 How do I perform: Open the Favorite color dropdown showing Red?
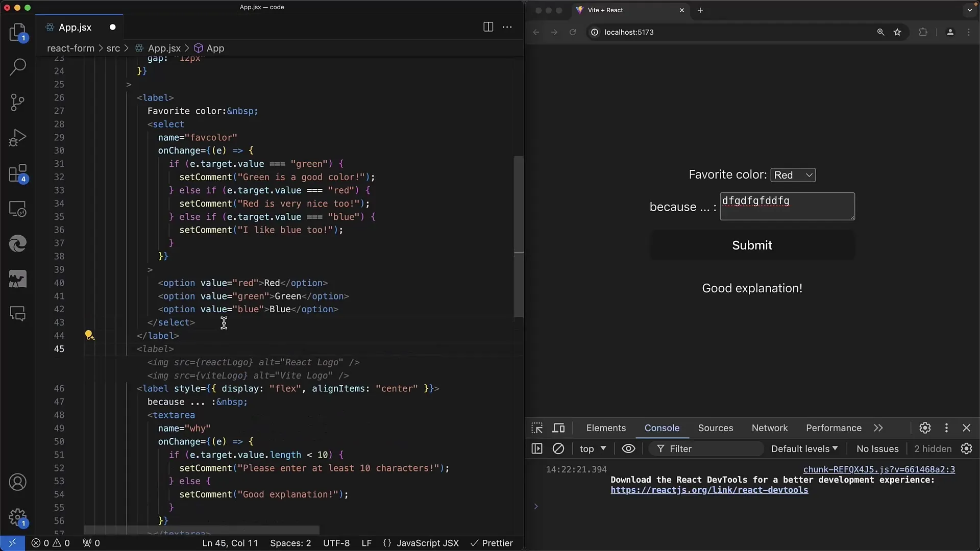coord(793,175)
